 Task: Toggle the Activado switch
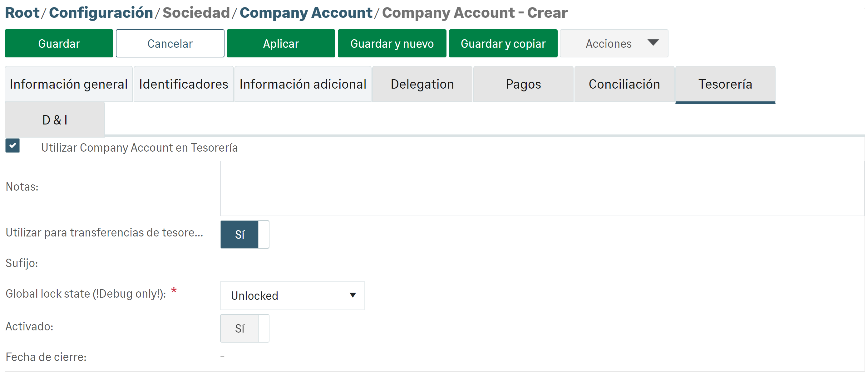pos(244,328)
